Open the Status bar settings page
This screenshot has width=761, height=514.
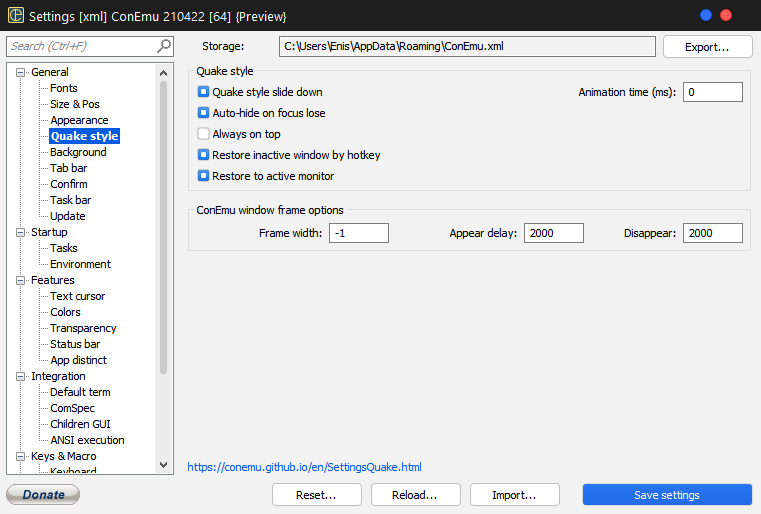[x=75, y=344]
